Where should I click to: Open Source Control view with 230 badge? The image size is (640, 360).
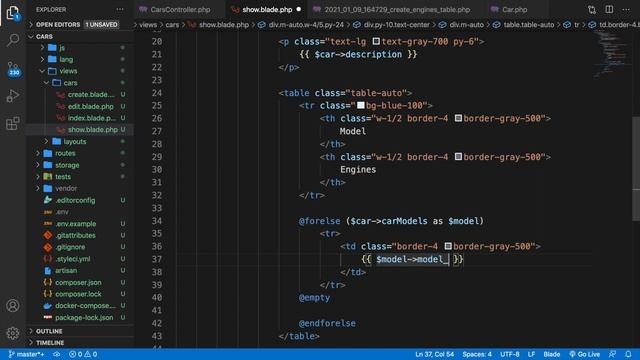(13, 69)
